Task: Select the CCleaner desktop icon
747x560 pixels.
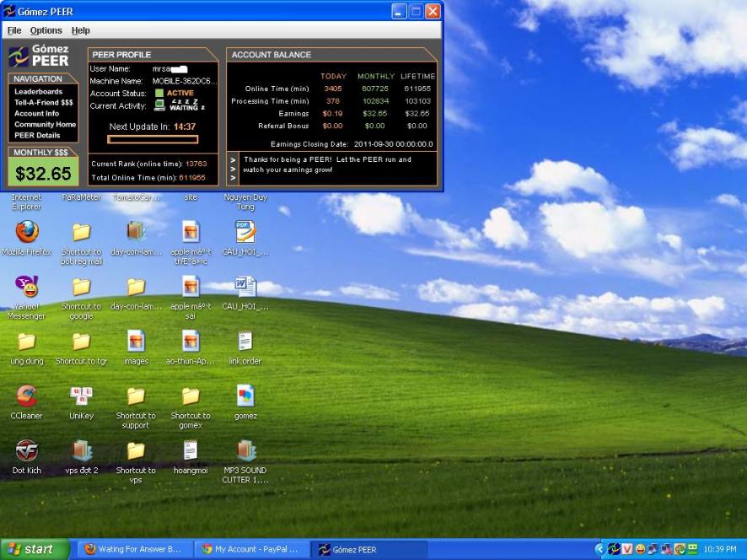Action: (27, 396)
